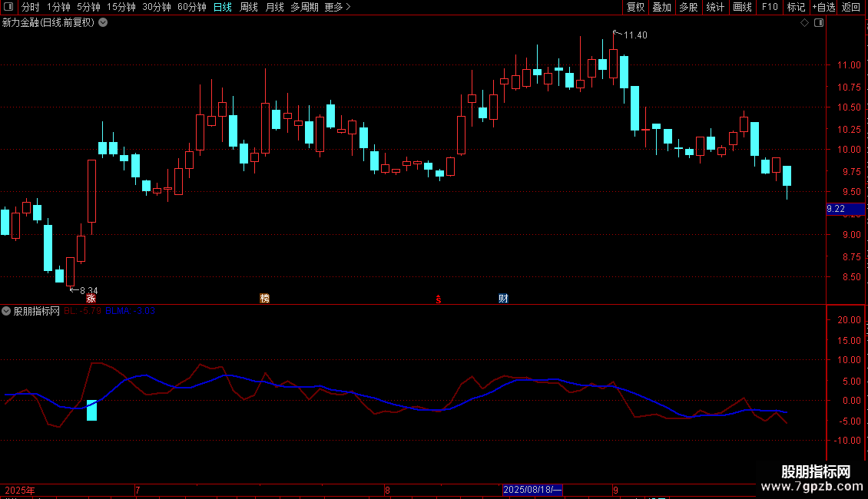Select the 日线 daily chart tab
Screen dimensions: 868x499
tap(223, 7)
